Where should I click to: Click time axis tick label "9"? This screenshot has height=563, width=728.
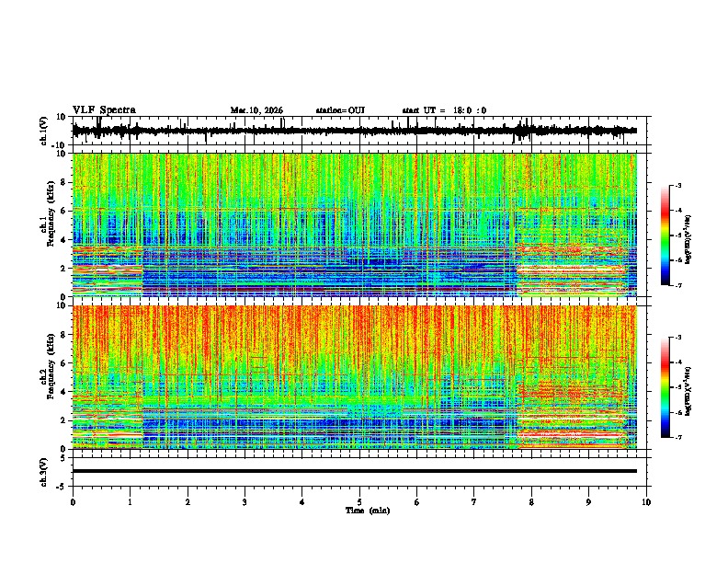(x=588, y=502)
